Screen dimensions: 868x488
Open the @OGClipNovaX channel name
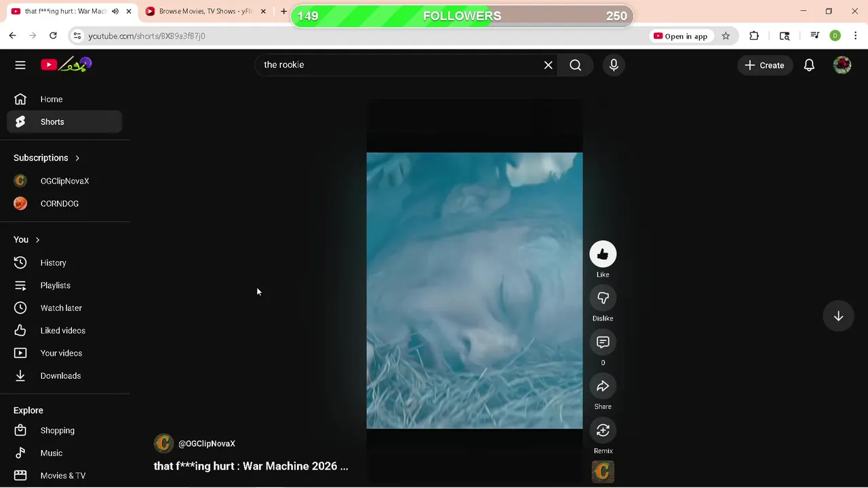point(207,444)
